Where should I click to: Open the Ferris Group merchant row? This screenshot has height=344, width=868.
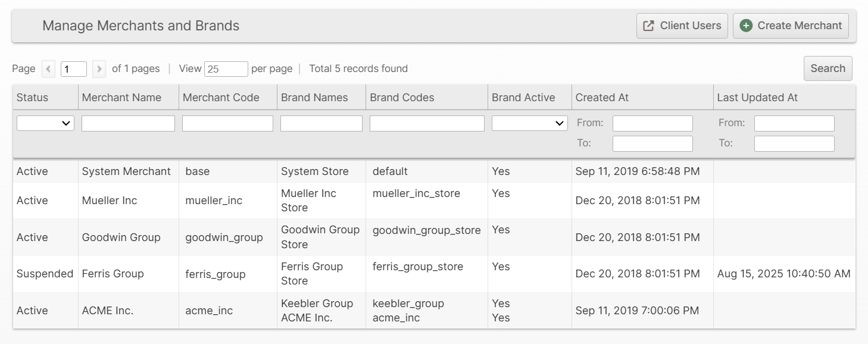[113, 274]
